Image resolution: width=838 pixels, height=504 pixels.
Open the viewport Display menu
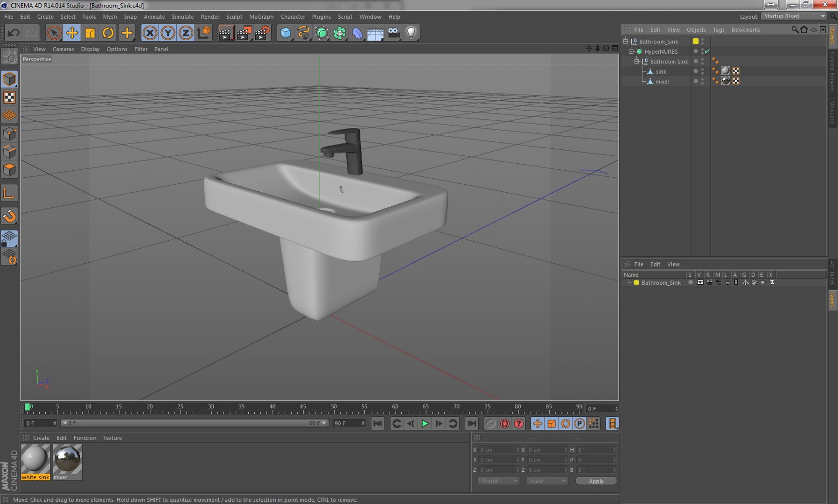(x=90, y=49)
